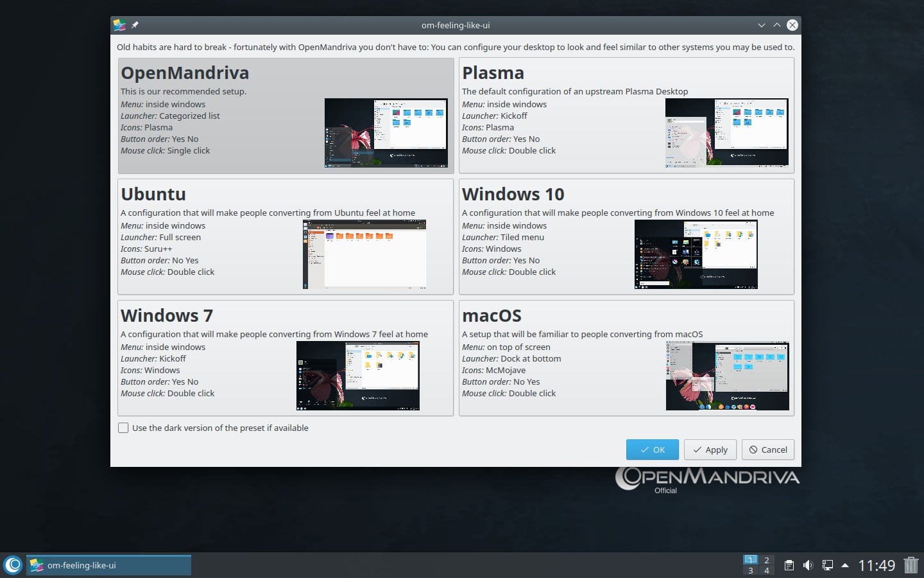This screenshot has width=924, height=578.
Task: Enable the dark version of the preset checkbox
Action: pyautogui.click(x=123, y=428)
